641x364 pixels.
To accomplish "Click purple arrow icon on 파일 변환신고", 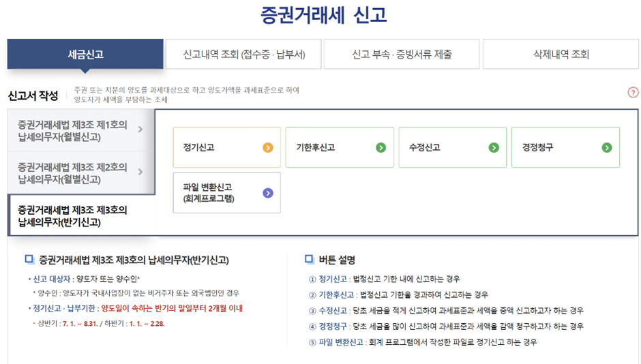I will (268, 193).
